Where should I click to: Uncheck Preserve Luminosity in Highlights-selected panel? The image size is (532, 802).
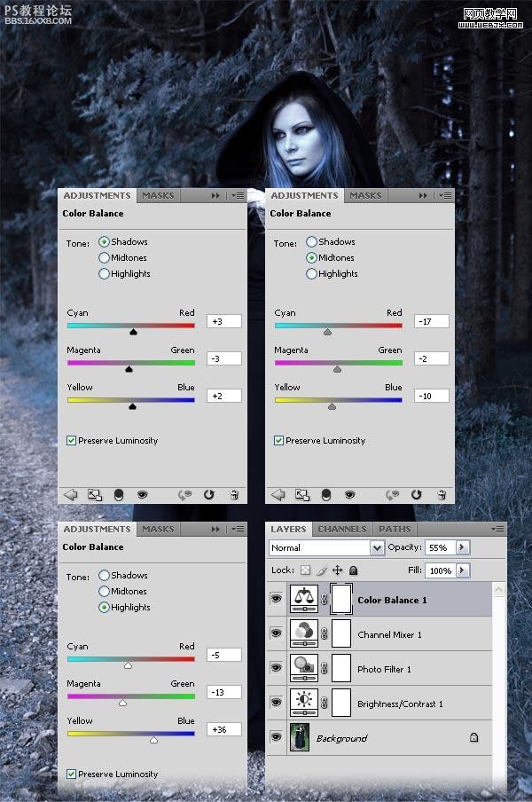click(x=72, y=774)
